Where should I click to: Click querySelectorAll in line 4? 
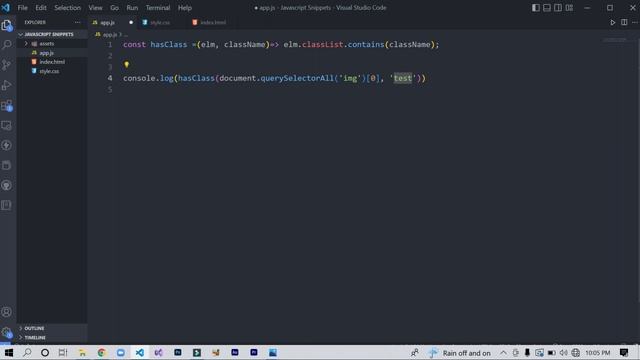[297, 78]
